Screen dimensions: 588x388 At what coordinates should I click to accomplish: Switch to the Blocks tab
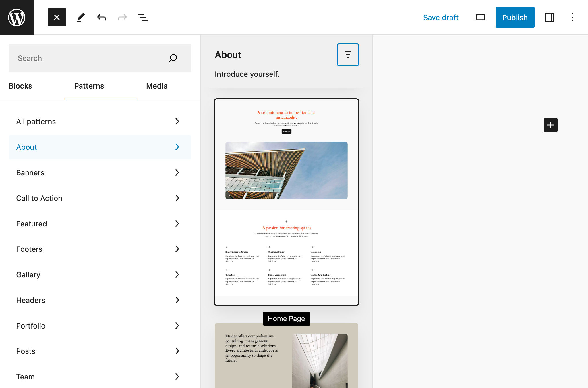[x=20, y=85]
